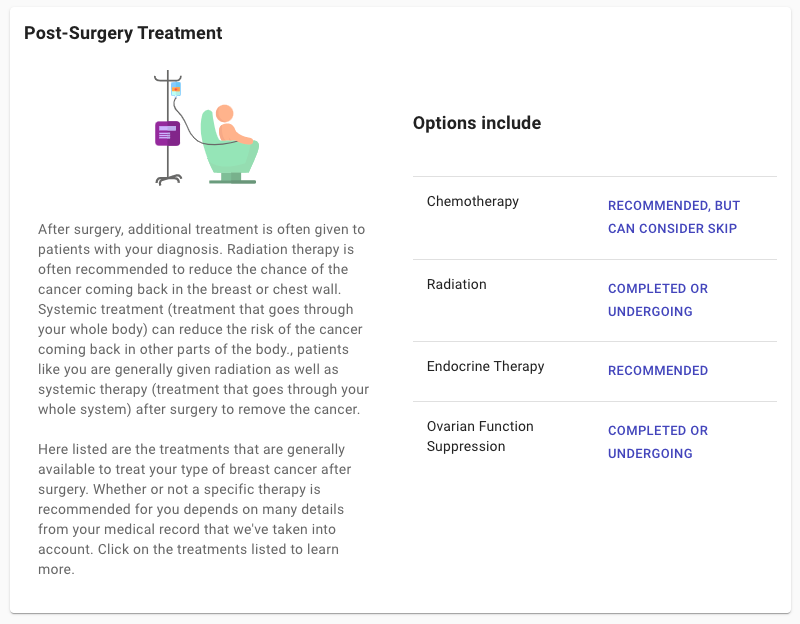Click Ovarian Suppression 'Completed or undergoing' status

[658, 442]
